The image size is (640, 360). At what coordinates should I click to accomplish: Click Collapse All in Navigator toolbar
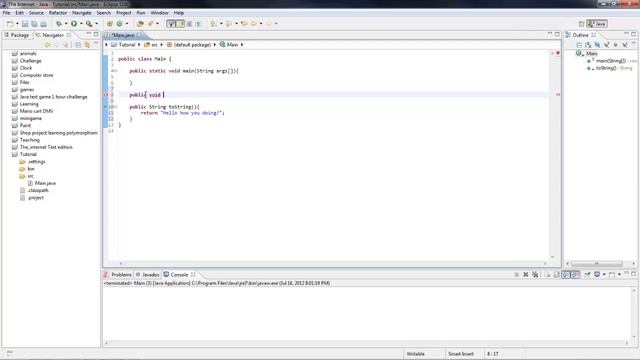click(x=78, y=44)
